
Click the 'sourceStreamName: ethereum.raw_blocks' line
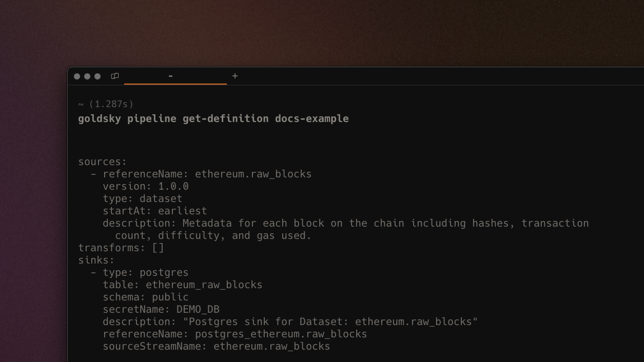(217, 346)
